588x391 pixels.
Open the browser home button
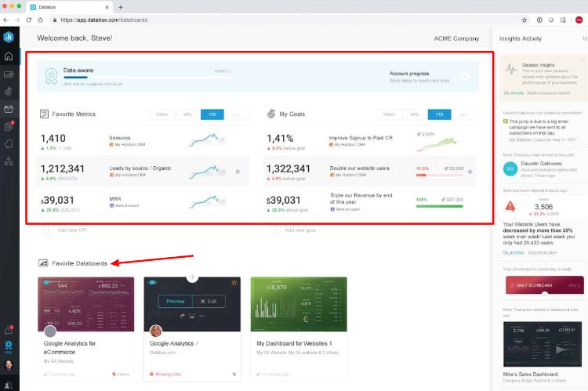(x=41, y=20)
